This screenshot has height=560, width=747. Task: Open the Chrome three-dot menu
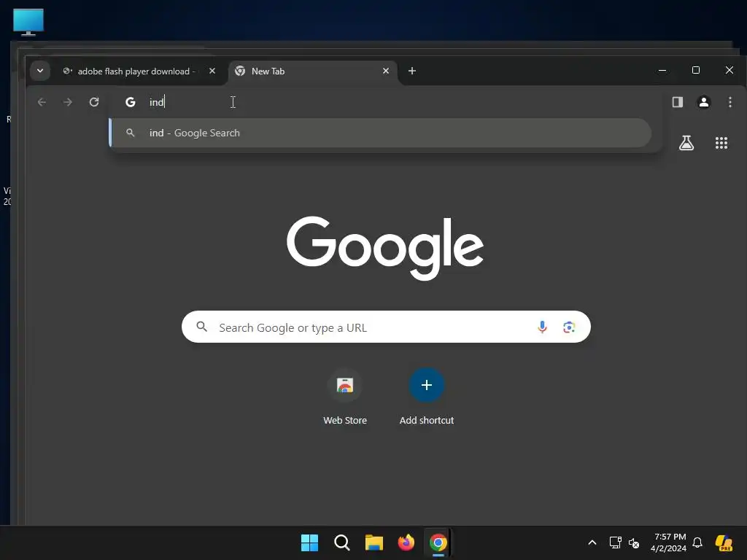(x=729, y=102)
